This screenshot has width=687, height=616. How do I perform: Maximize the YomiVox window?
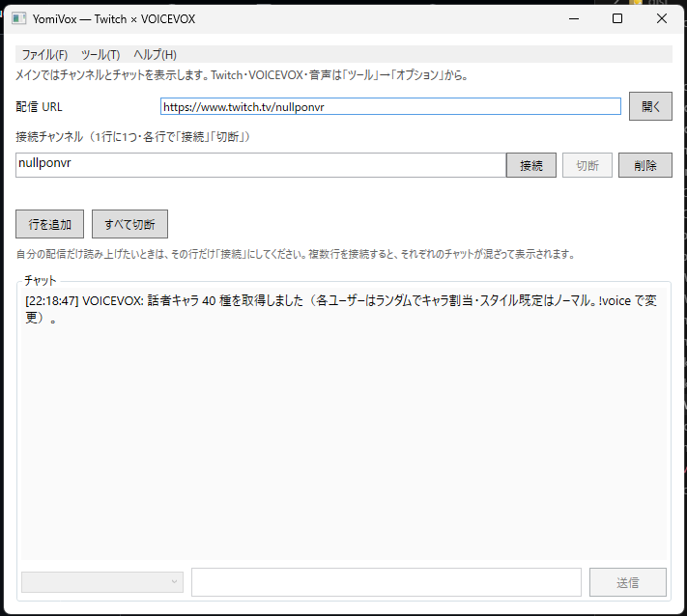pyautogui.click(x=617, y=18)
